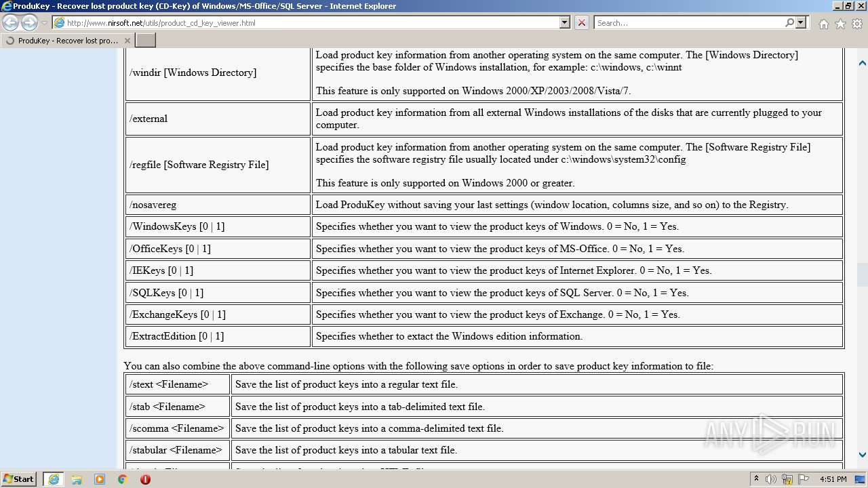Click the /stab <Filename> cell
The width and height of the screenshot is (868, 488).
(x=178, y=407)
